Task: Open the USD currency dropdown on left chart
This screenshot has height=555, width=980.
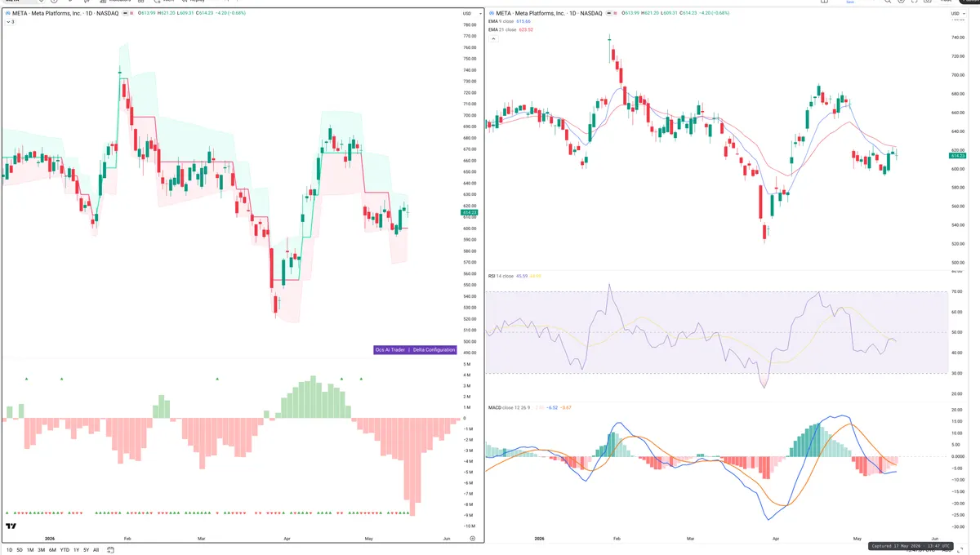Action: click(467, 14)
